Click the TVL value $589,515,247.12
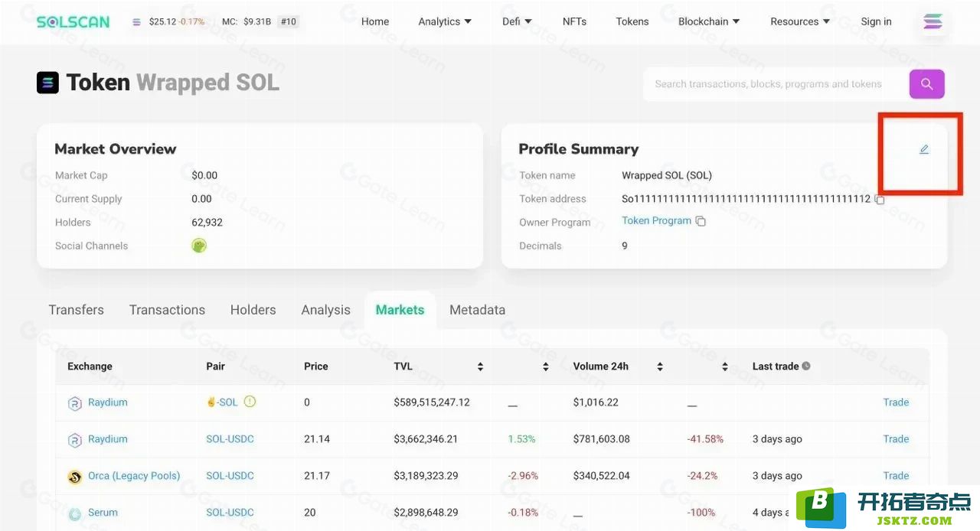The image size is (980, 531). 432,402
